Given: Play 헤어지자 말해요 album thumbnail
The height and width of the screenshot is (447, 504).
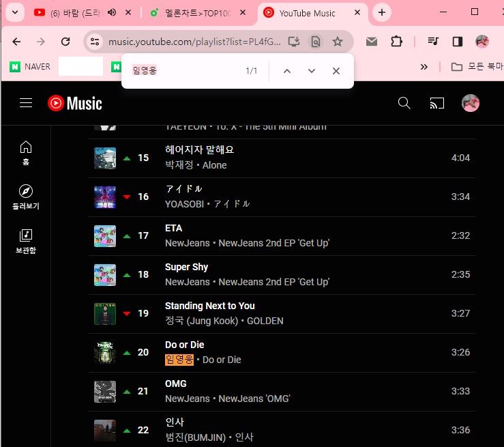Looking at the screenshot, I should click(105, 158).
